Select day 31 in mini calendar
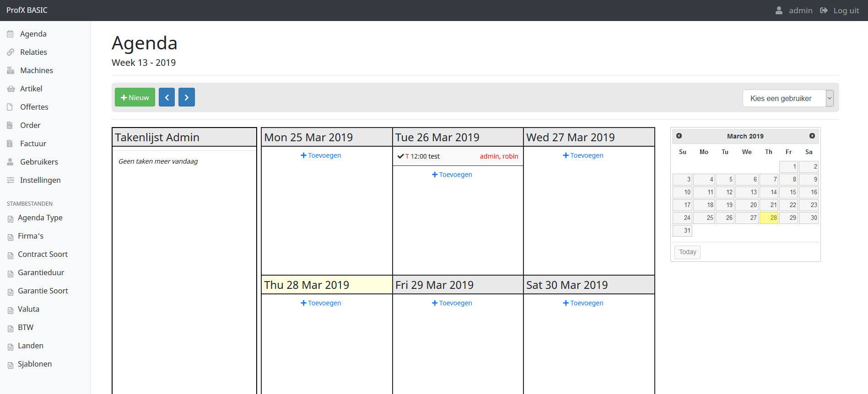This screenshot has height=394, width=868. pyautogui.click(x=682, y=230)
